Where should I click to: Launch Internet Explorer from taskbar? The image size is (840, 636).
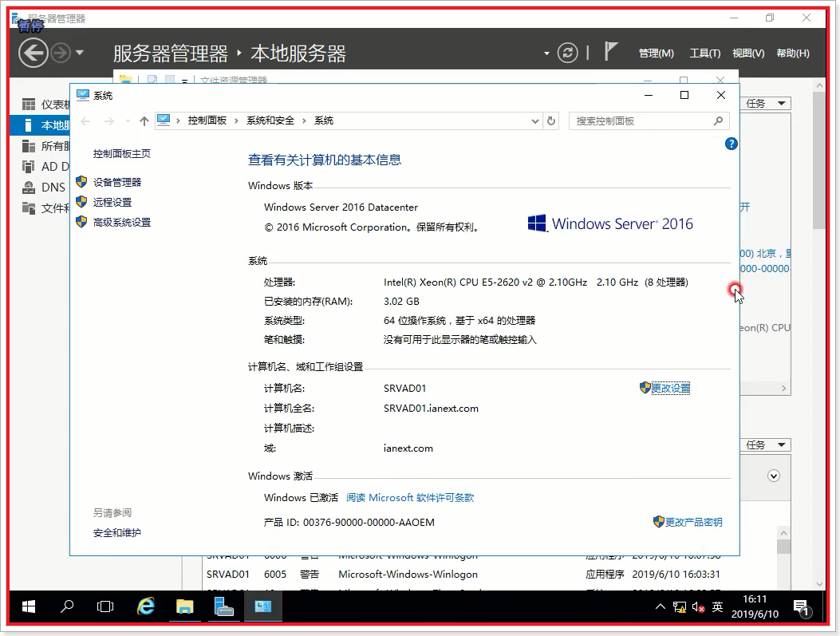pos(146,606)
